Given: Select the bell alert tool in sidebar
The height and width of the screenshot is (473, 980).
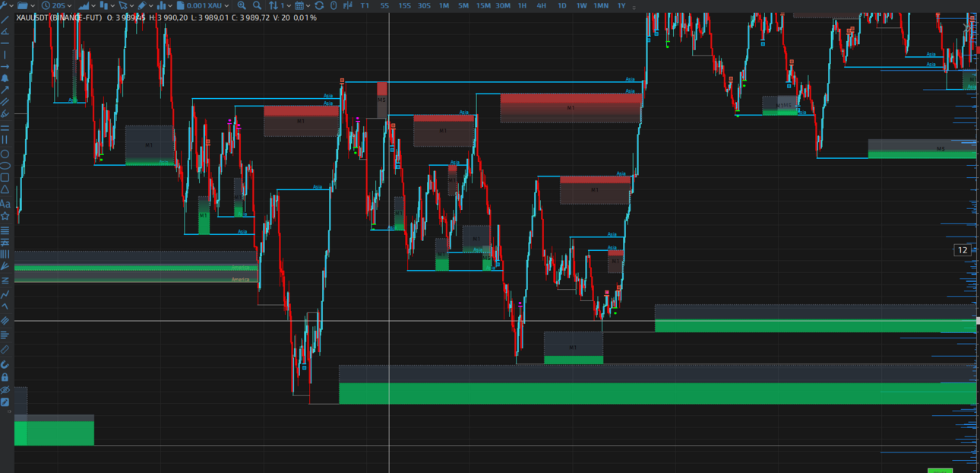Looking at the screenshot, I should [5, 78].
